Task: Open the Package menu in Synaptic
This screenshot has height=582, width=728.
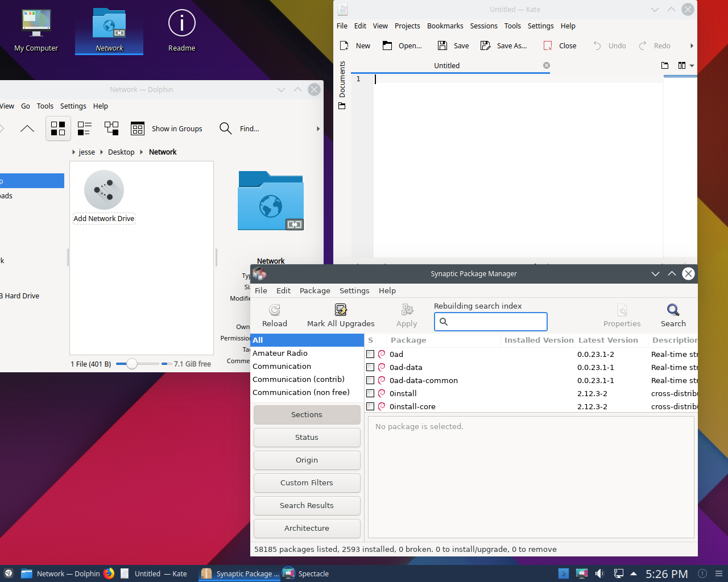Action: click(315, 290)
